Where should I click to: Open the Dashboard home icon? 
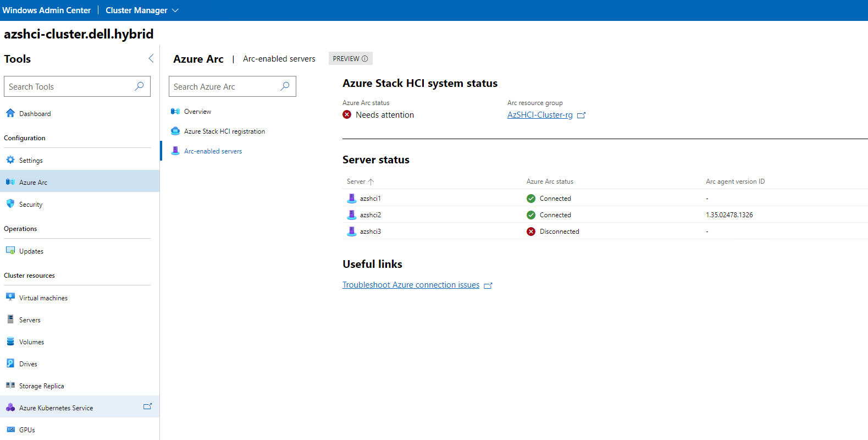point(10,113)
